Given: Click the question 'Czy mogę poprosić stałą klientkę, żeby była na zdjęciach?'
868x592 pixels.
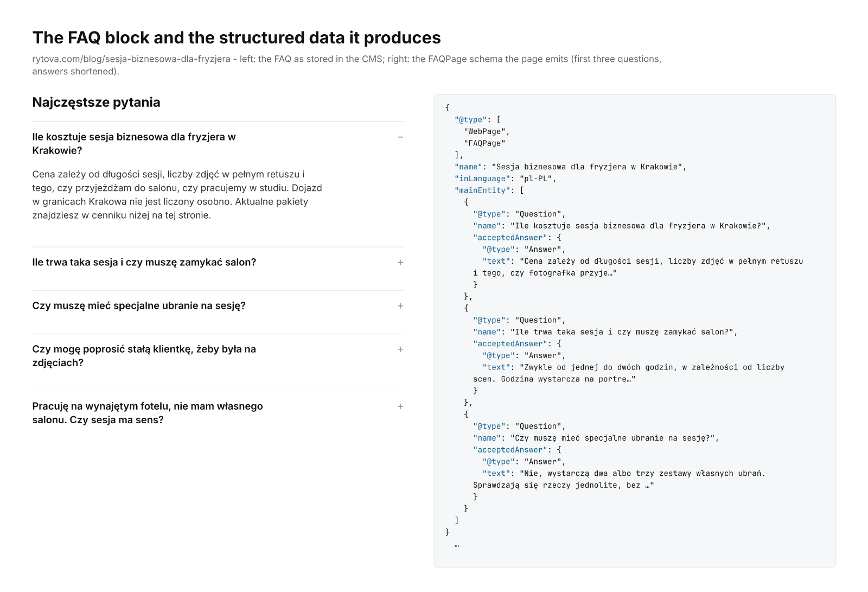Looking at the screenshot, I should pos(144,356).
